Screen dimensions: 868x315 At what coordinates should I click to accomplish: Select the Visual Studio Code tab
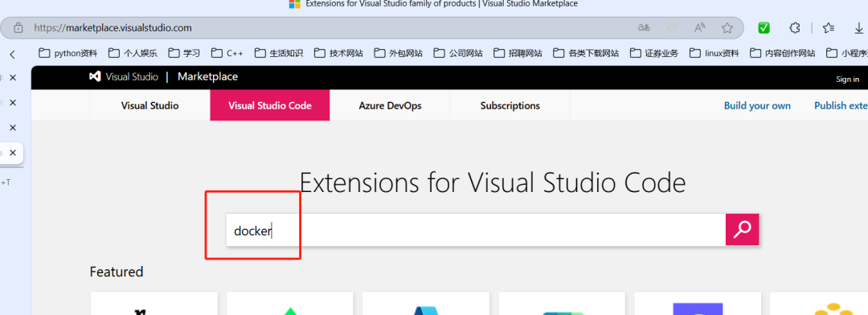[269, 105]
